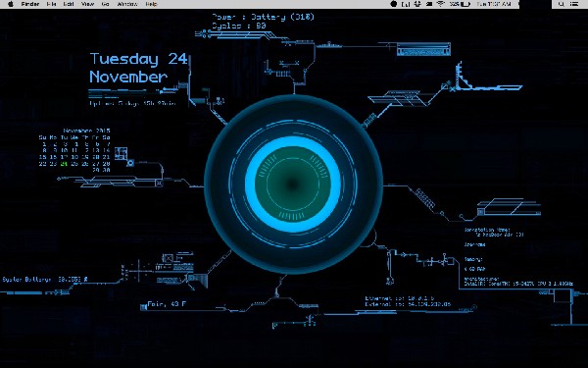The image size is (588, 368).
Task: Click the menu bar clock time
Action: [494, 4]
